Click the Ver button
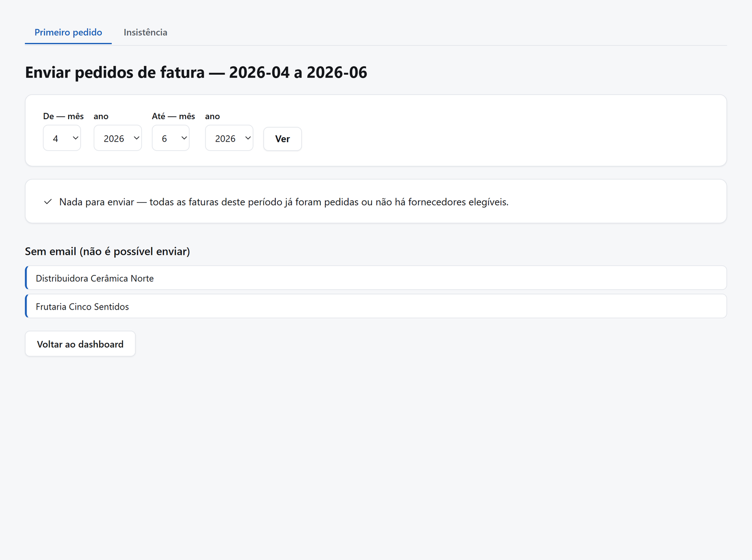Viewport: 752px width, 560px height. [x=283, y=139]
